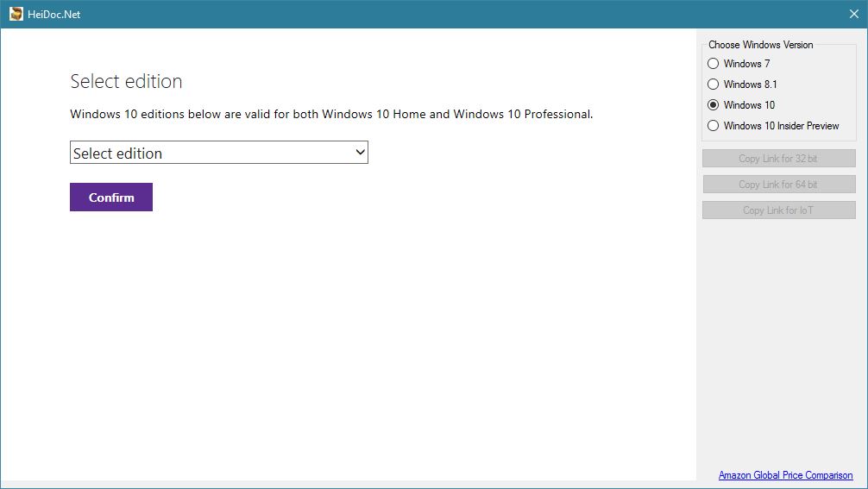Screen dimensions: 868x489
Task: Open the Select edition dropdown
Action: 218,153
